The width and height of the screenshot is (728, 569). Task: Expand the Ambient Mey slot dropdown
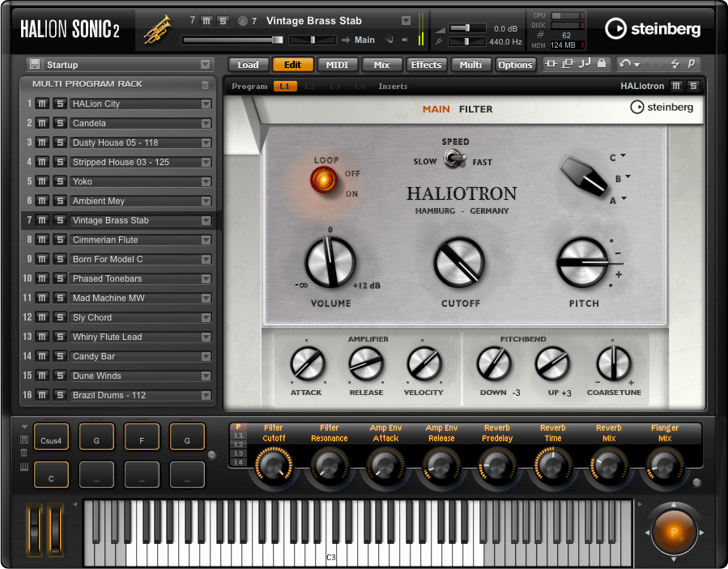pos(206,201)
